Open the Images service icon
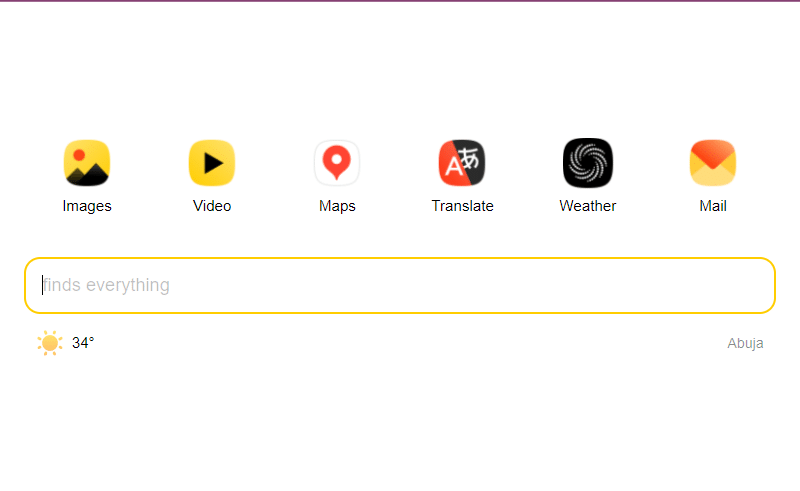The width and height of the screenshot is (800, 491). tap(87, 163)
